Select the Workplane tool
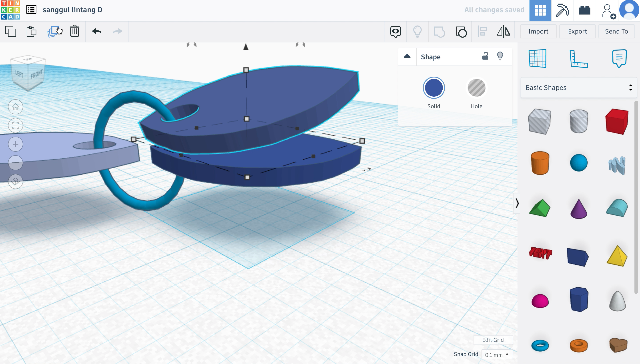The width and height of the screenshot is (640, 364). pos(538,58)
